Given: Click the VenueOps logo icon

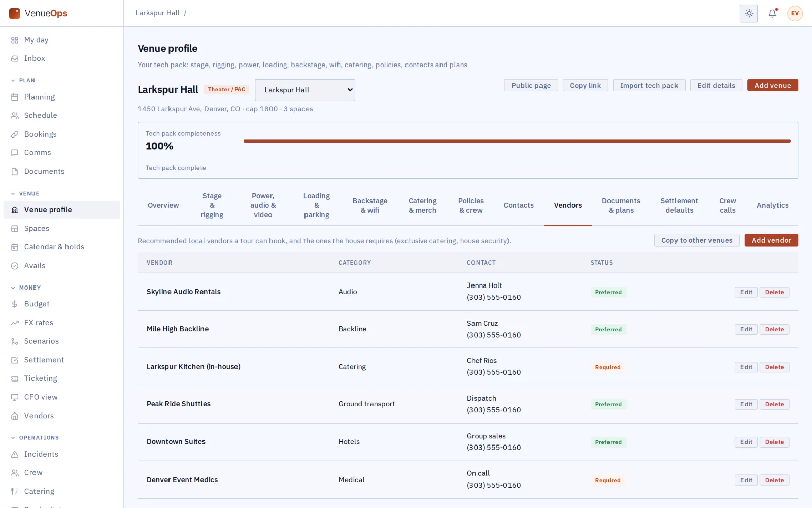Looking at the screenshot, I should point(15,13).
